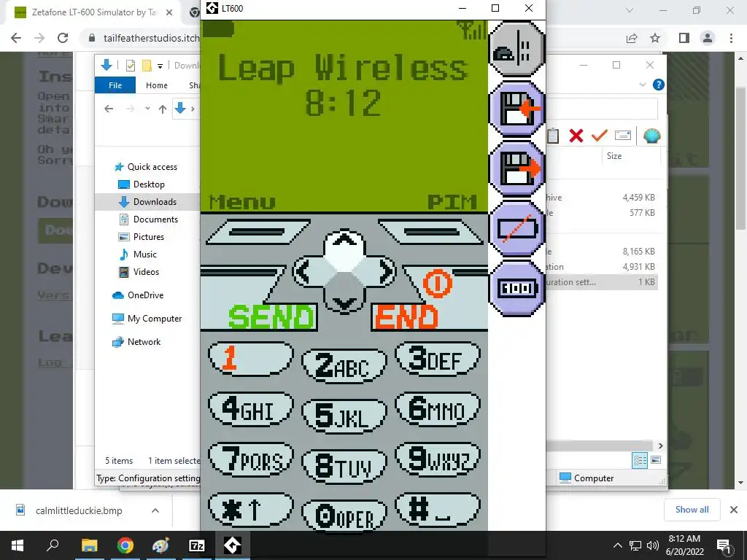The width and height of the screenshot is (747, 560).
Task: Tap the 9 WXYZ key on the keypad
Action: 438,459
